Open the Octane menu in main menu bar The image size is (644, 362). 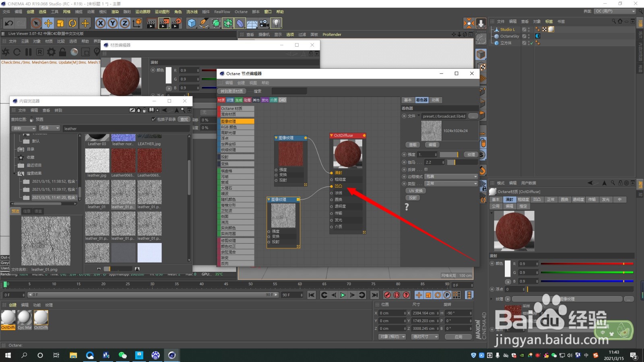click(x=241, y=12)
